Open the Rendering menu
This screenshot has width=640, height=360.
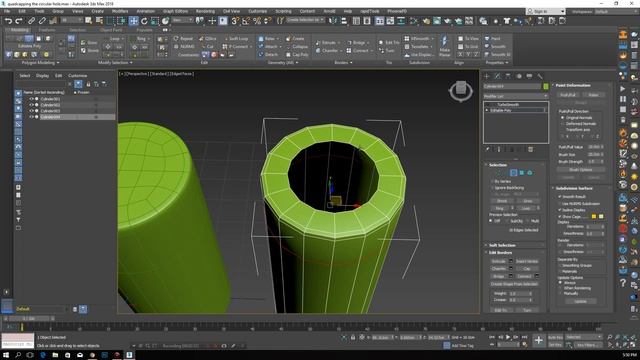click(x=205, y=11)
